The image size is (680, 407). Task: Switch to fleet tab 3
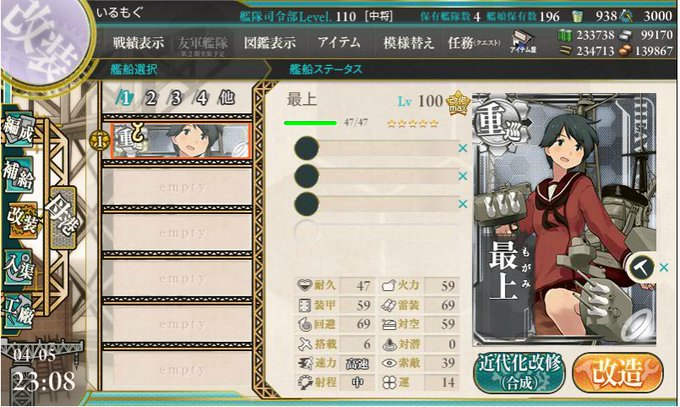tap(176, 98)
